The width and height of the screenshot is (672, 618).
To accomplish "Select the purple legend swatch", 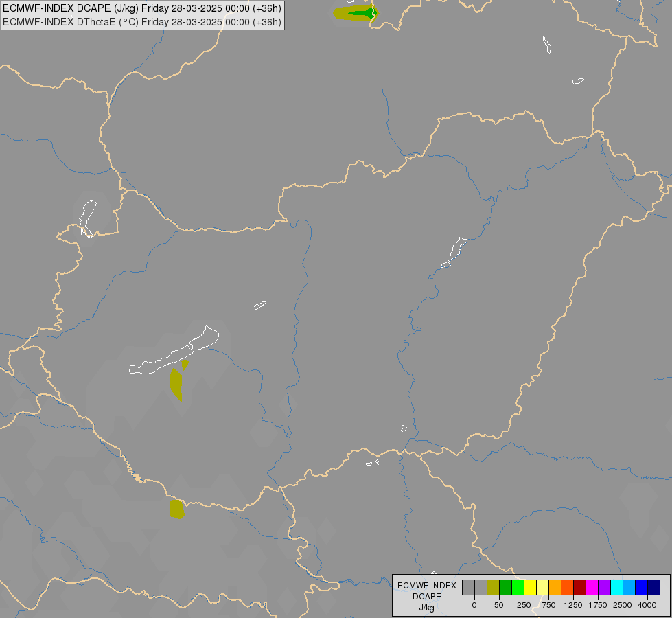I will (605, 588).
